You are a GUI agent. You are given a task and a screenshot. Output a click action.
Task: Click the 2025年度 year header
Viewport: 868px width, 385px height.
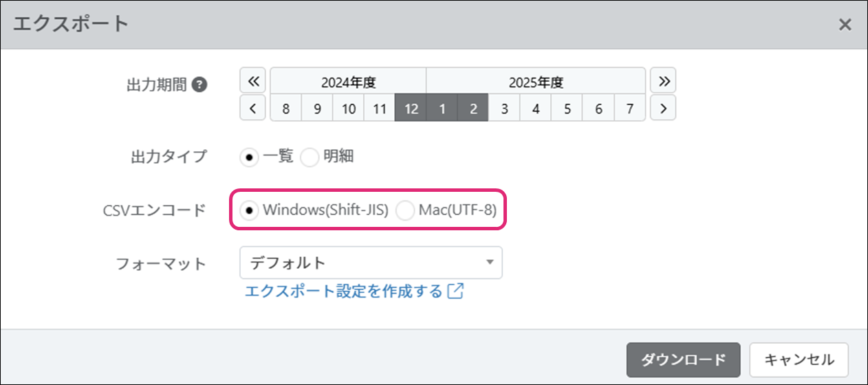pos(536,82)
